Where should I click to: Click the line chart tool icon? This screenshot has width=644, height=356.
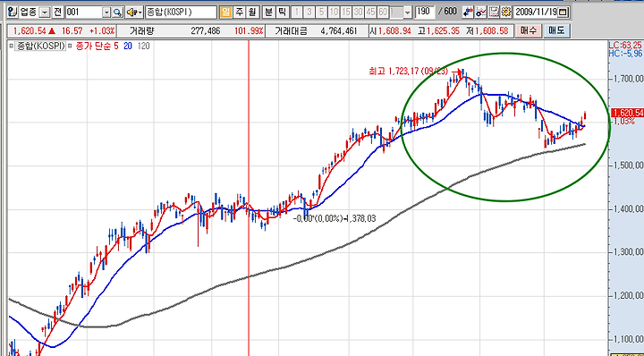pyautogui.click(x=480, y=13)
